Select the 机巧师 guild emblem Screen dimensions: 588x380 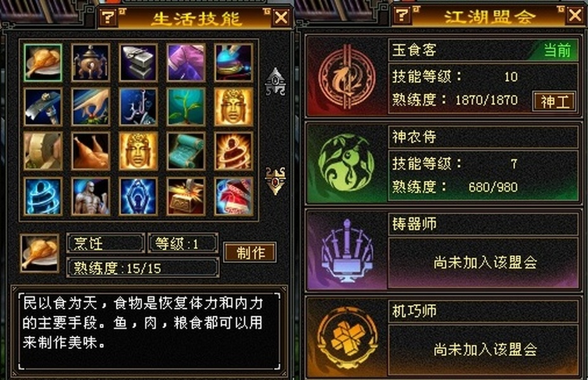(x=347, y=338)
